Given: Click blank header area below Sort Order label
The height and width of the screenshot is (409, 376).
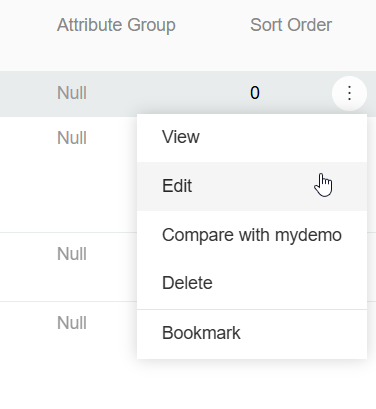Looking at the screenshot, I should click(291, 53).
